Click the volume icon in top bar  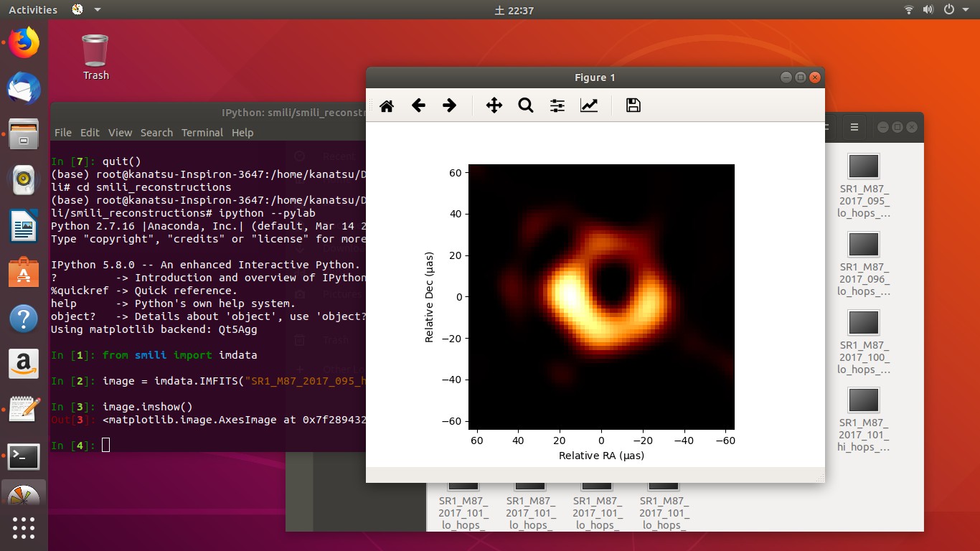pyautogui.click(x=928, y=10)
